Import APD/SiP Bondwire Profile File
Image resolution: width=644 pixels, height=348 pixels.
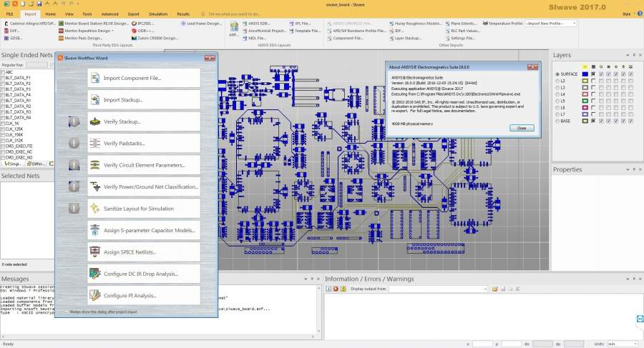(356, 31)
